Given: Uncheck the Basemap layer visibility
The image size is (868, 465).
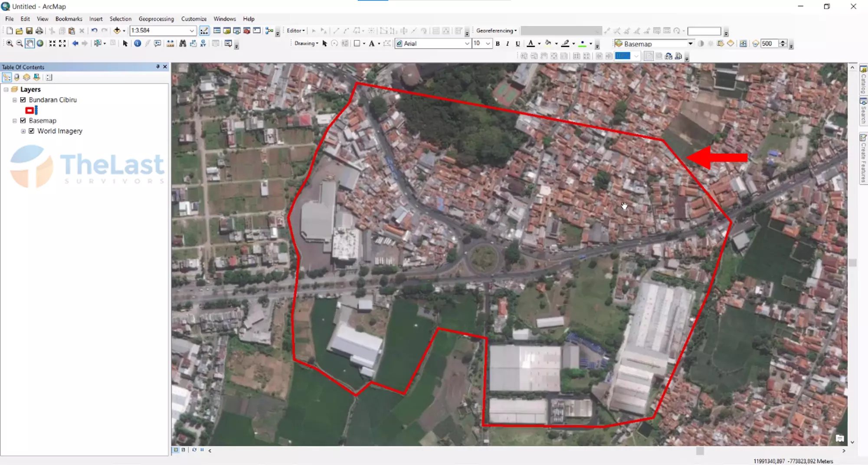Looking at the screenshot, I should [23, 121].
